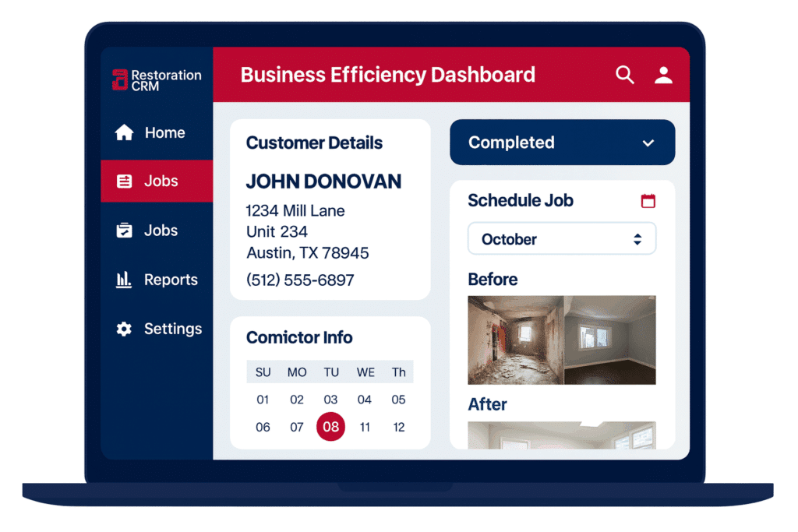Click the red calendar icon beside Schedule Job
Image resolution: width=798 pixels, height=532 pixels.
point(648,201)
